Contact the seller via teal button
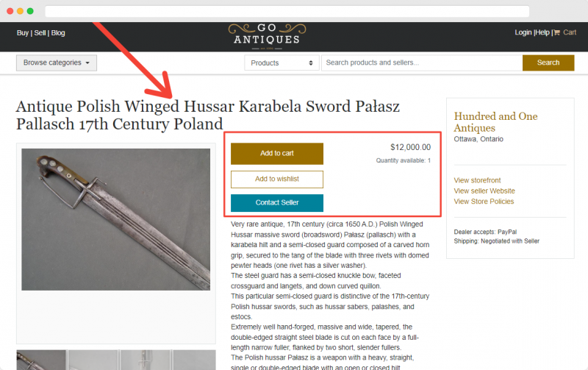 tap(277, 203)
